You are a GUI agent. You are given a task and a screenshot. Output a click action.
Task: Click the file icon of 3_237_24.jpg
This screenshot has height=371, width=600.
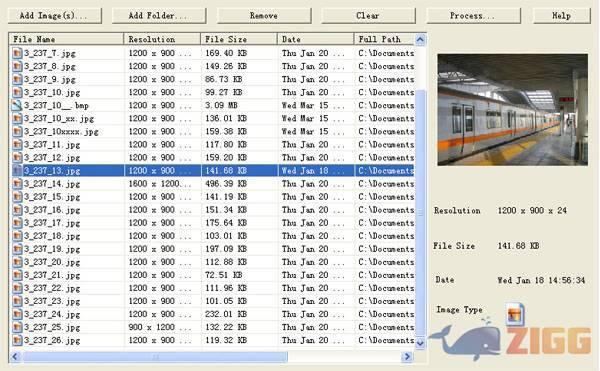(x=17, y=314)
